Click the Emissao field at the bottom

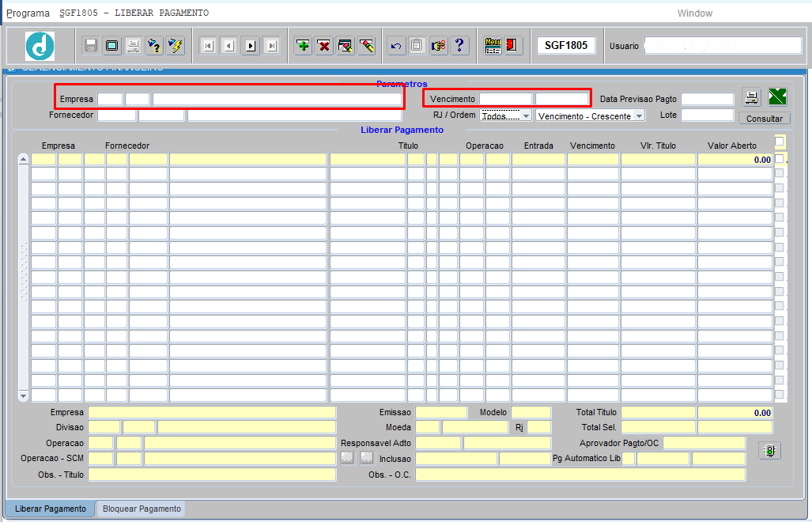click(x=441, y=412)
